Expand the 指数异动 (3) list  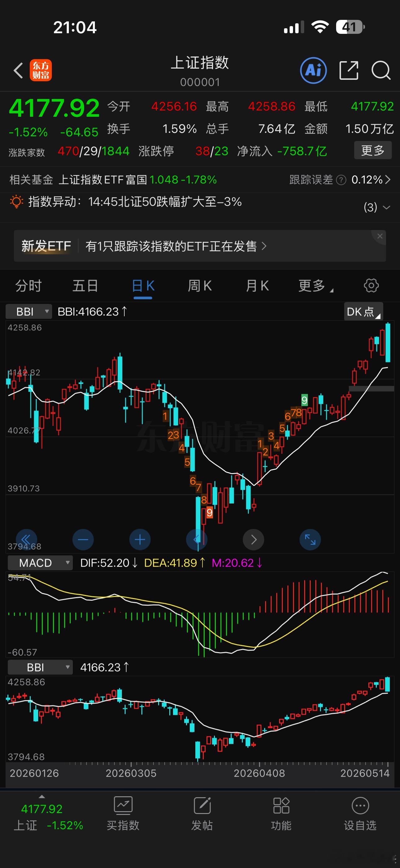pyautogui.click(x=377, y=207)
